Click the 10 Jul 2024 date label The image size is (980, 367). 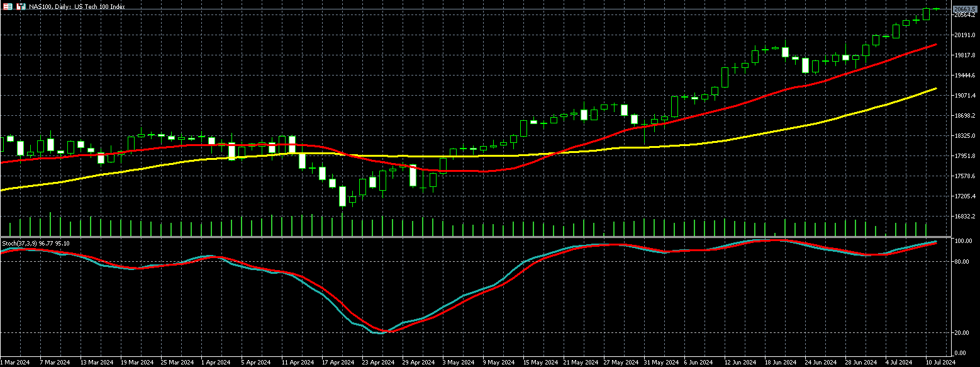939,363
